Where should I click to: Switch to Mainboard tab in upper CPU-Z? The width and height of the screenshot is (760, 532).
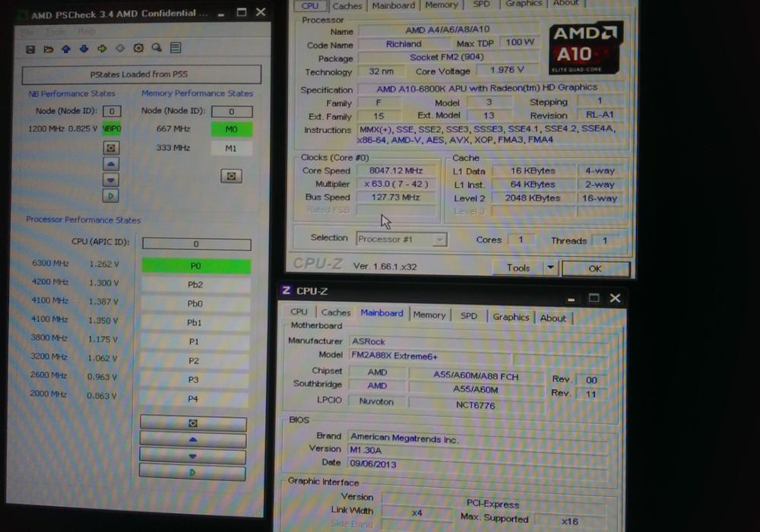tap(394, 5)
